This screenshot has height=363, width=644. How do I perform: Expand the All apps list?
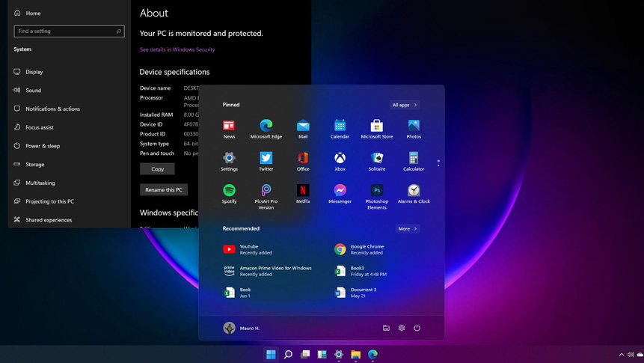405,105
